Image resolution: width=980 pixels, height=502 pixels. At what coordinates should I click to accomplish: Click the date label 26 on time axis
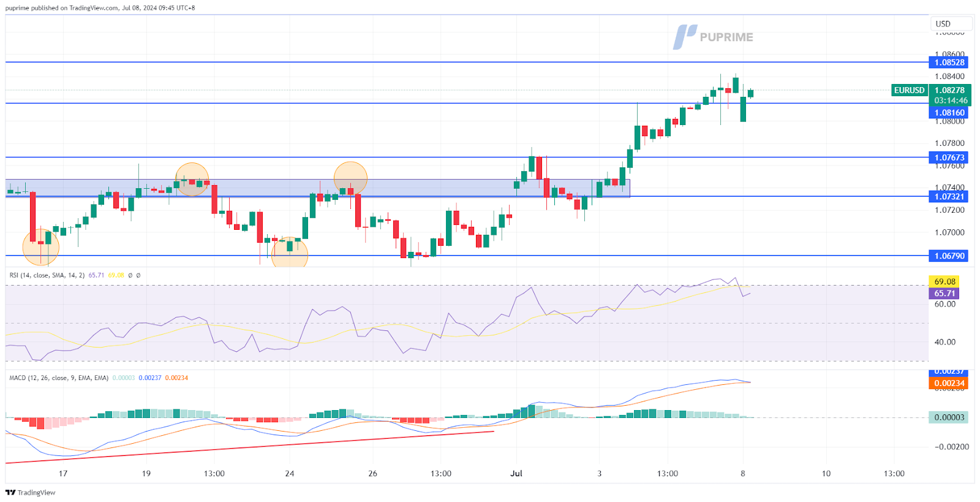coord(373,474)
